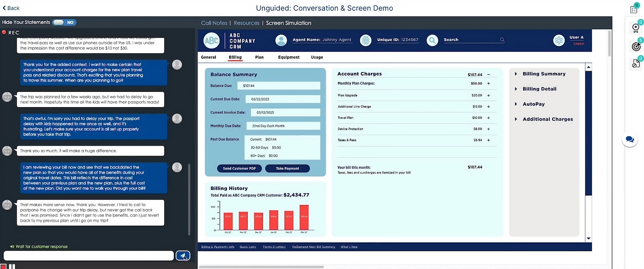This screenshot has width=644, height=269.
Task: Click the send message arrow icon
Action: point(183,255)
